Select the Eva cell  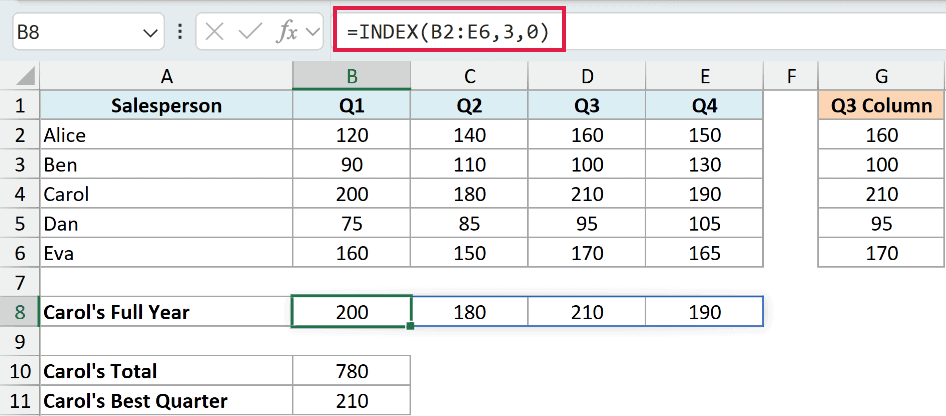tap(167, 253)
